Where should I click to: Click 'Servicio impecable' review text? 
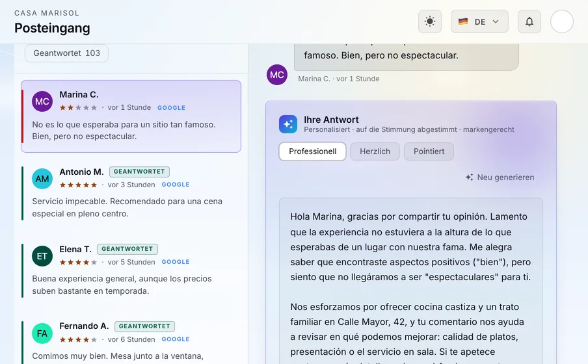point(127,207)
